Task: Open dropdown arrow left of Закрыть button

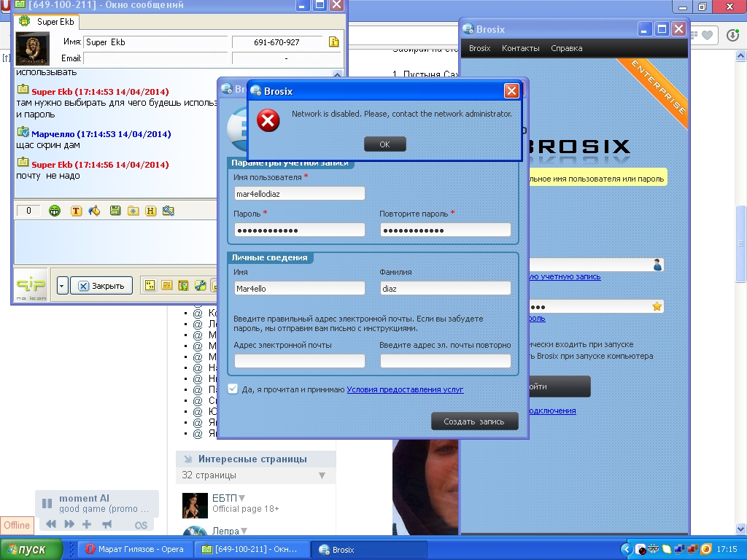Action: [62, 285]
